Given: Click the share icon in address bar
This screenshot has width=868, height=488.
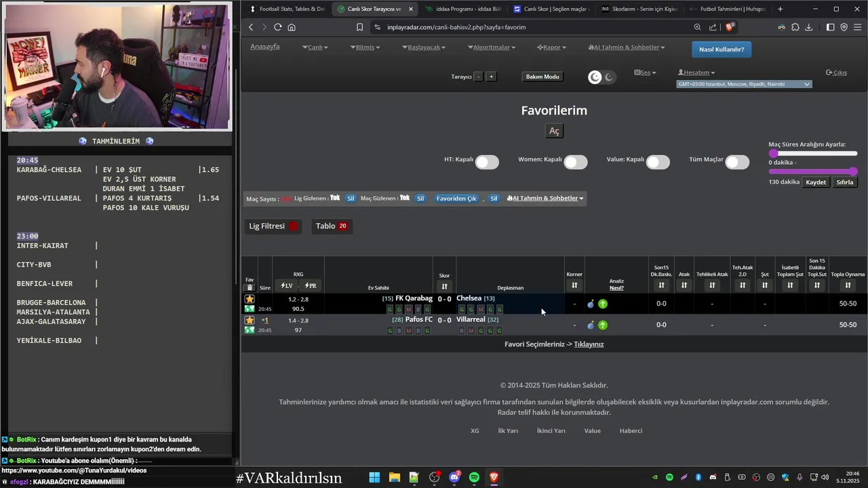Looking at the screenshot, I should (x=713, y=27).
